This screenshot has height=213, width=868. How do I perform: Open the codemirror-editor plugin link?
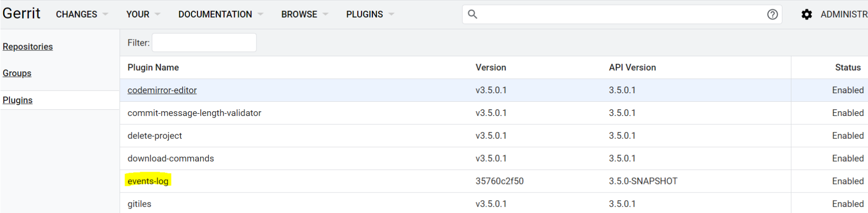(x=162, y=90)
